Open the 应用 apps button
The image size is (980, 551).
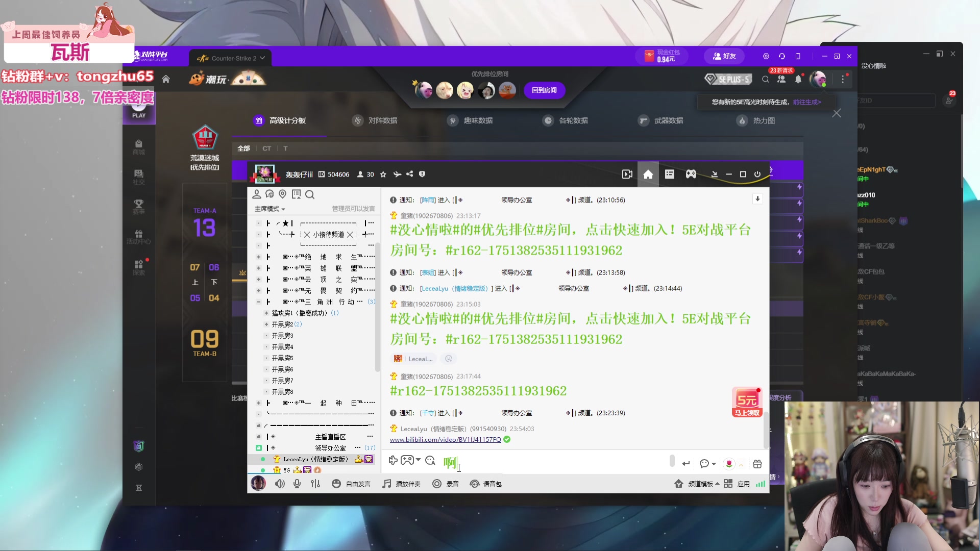737,484
